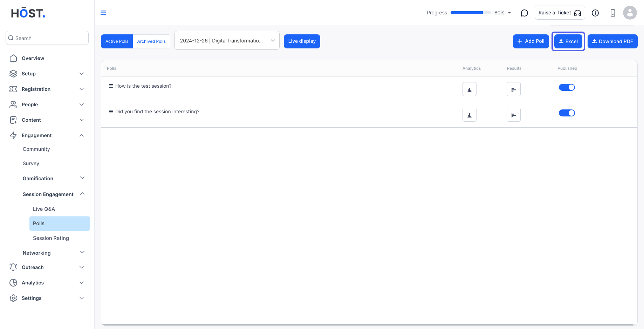This screenshot has height=329, width=644.
Task: Open Survey under Engagement
Action: pos(31,163)
